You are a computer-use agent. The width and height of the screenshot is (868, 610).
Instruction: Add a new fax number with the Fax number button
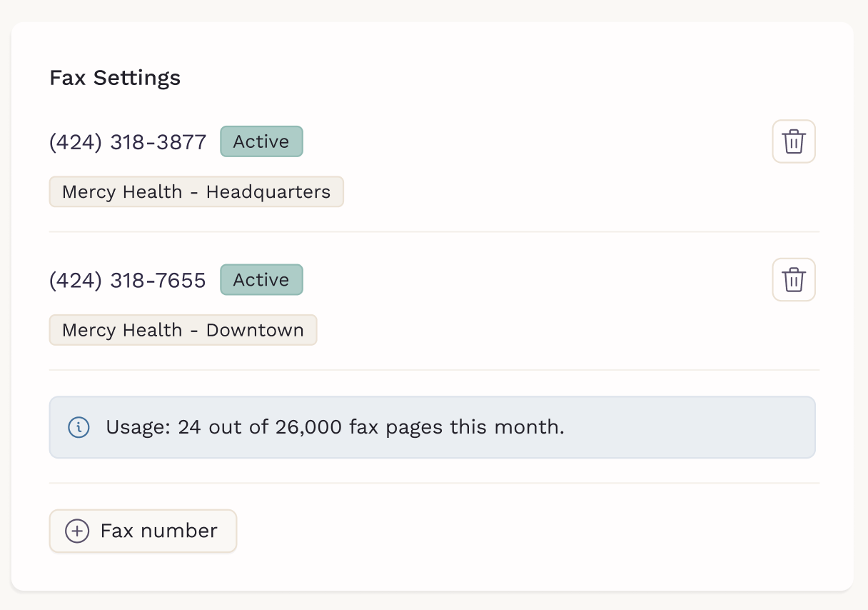143,531
